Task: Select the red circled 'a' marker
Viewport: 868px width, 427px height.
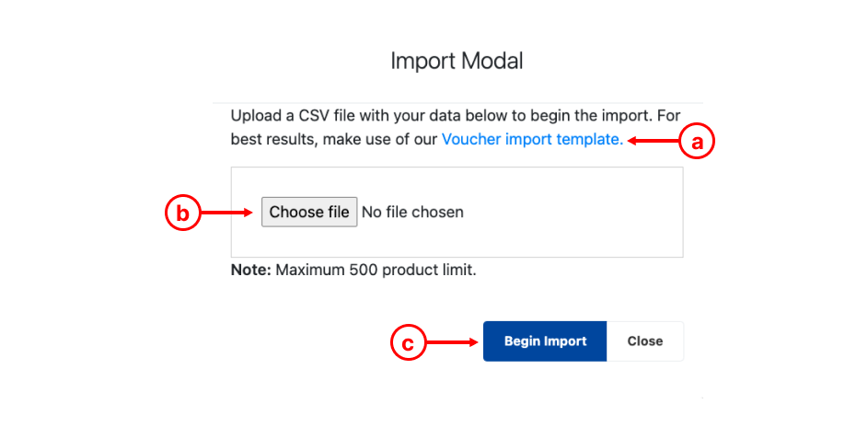Action: [x=698, y=142]
